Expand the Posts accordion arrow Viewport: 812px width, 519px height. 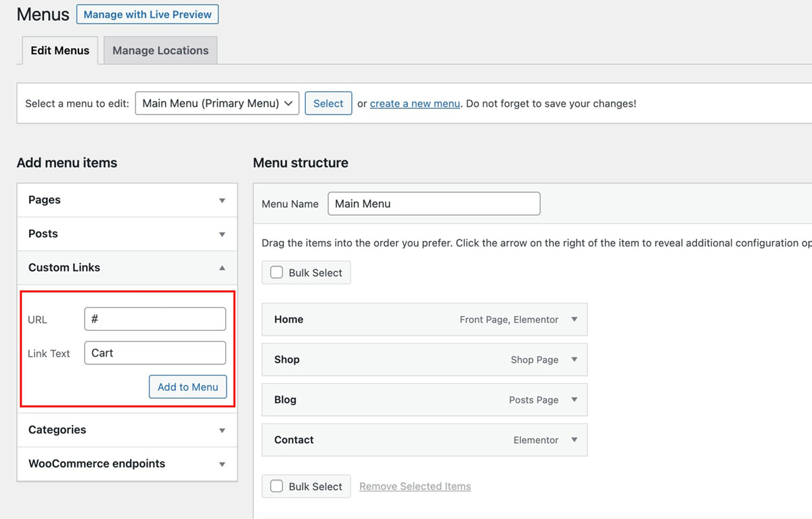click(222, 234)
